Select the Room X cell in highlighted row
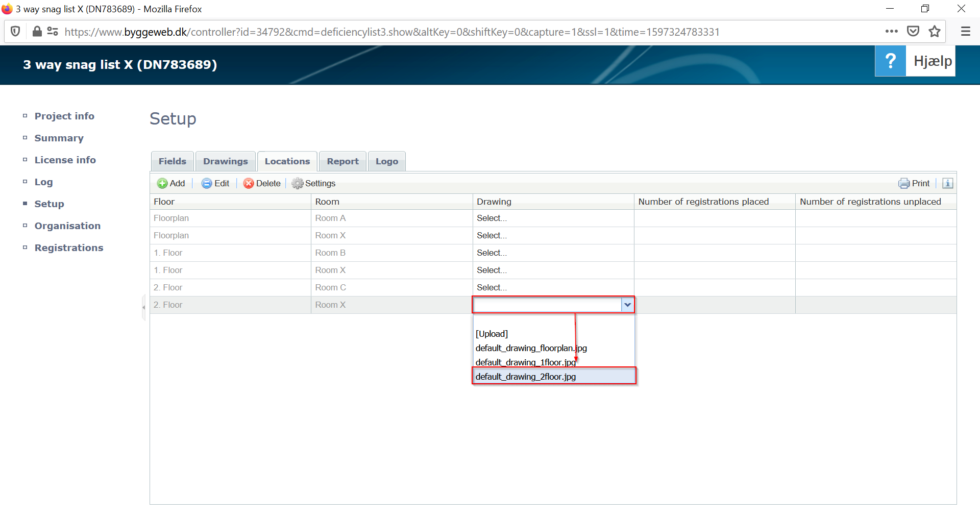 point(391,305)
